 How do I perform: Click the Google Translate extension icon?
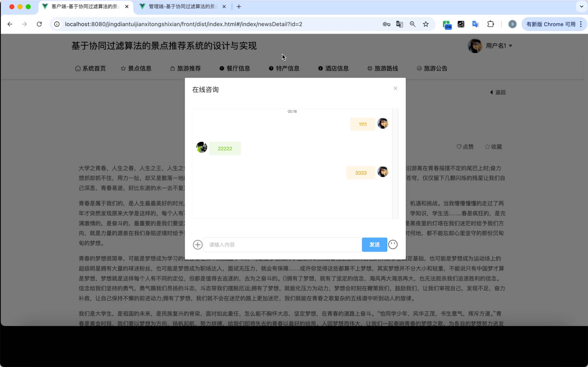pos(475,24)
